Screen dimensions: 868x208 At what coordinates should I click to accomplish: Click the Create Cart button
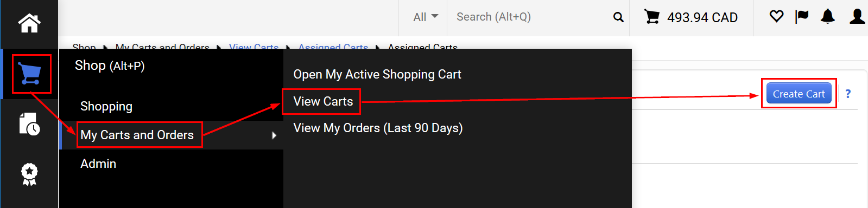(799, 94)
